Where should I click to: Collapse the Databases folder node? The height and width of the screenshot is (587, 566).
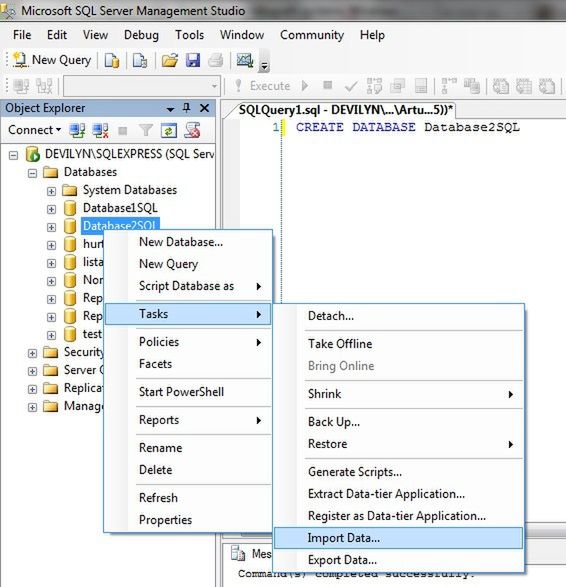[33, 173]
